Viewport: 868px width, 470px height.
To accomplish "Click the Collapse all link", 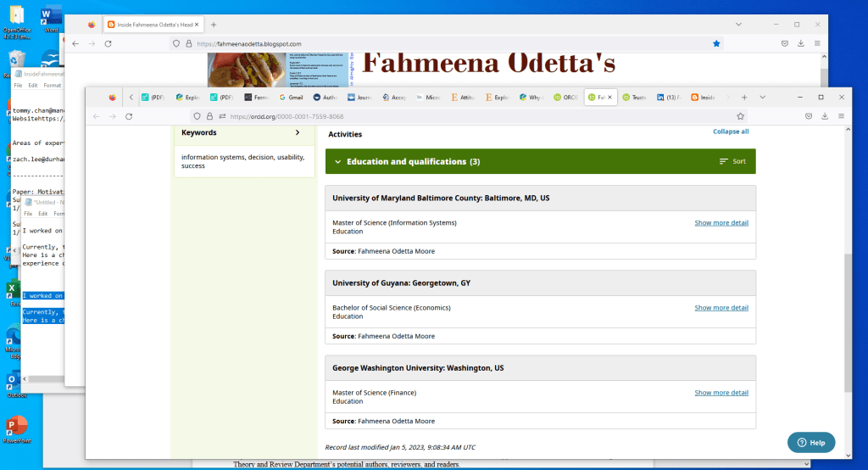I will pyautogui.click(x=731, y=131).
